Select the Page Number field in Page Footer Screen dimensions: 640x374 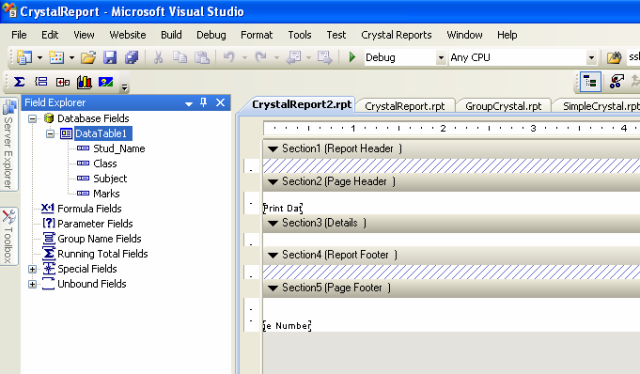[287, 326]
